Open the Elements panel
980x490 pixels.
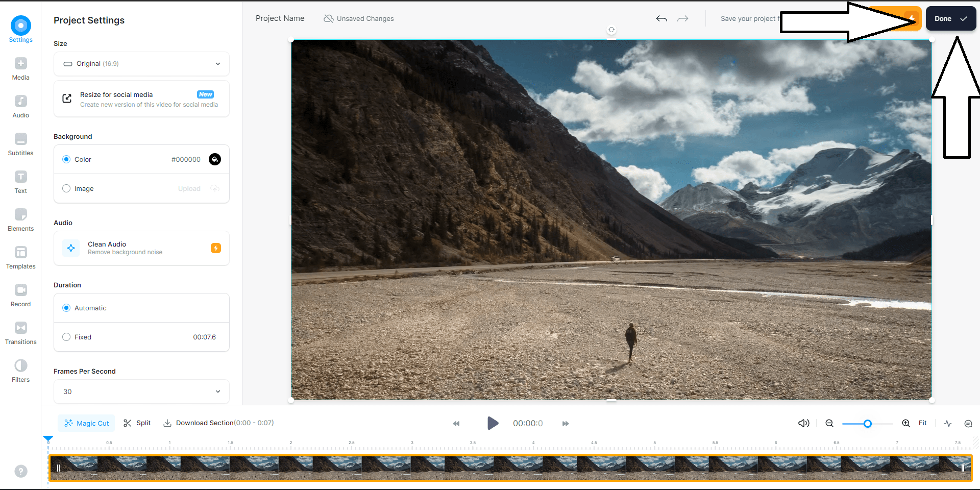coord(20,219)
